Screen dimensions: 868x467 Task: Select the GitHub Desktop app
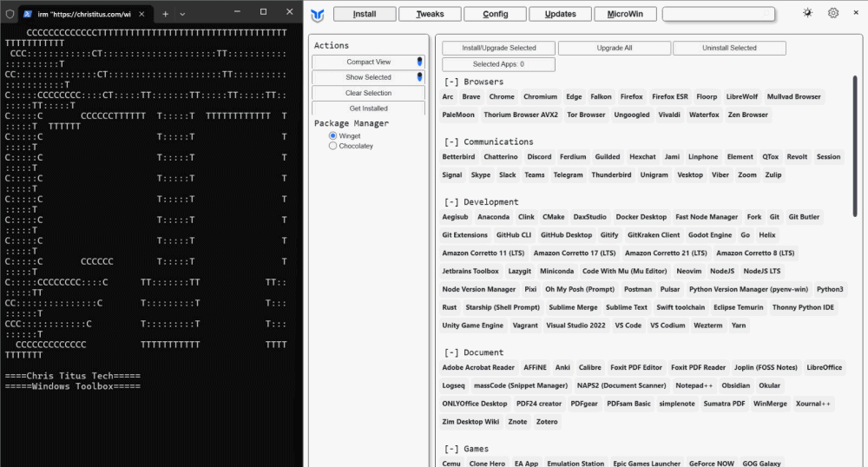click(566, 236)
